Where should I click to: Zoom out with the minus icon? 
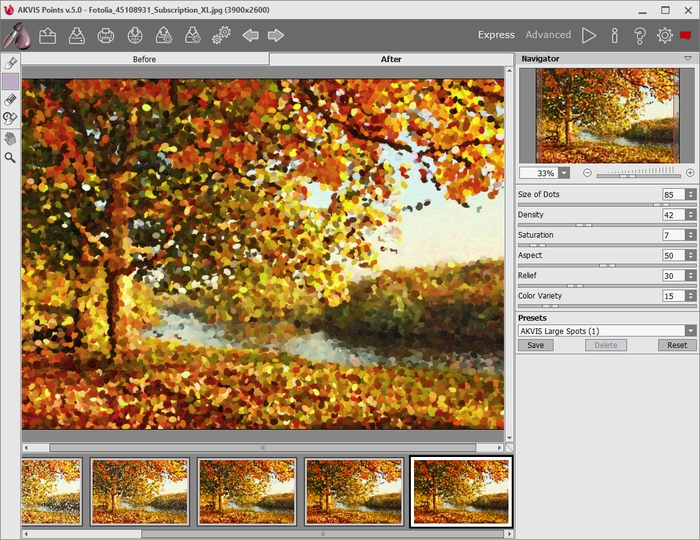588,173
